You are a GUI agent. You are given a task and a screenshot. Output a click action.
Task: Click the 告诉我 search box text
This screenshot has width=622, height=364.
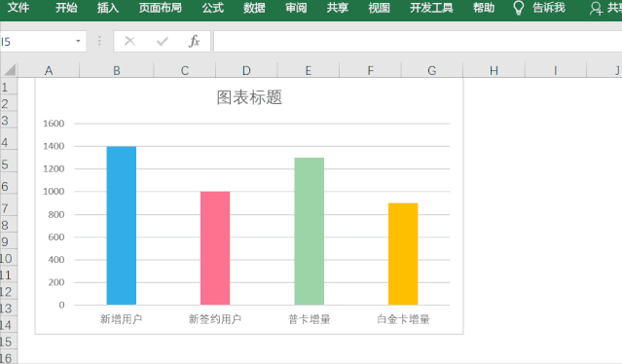549,8
